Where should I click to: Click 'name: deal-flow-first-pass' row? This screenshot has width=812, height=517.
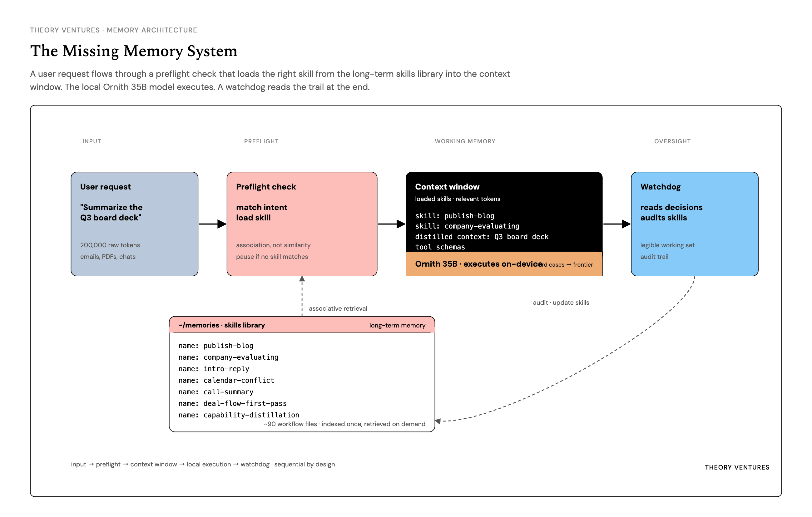point(232,403)
